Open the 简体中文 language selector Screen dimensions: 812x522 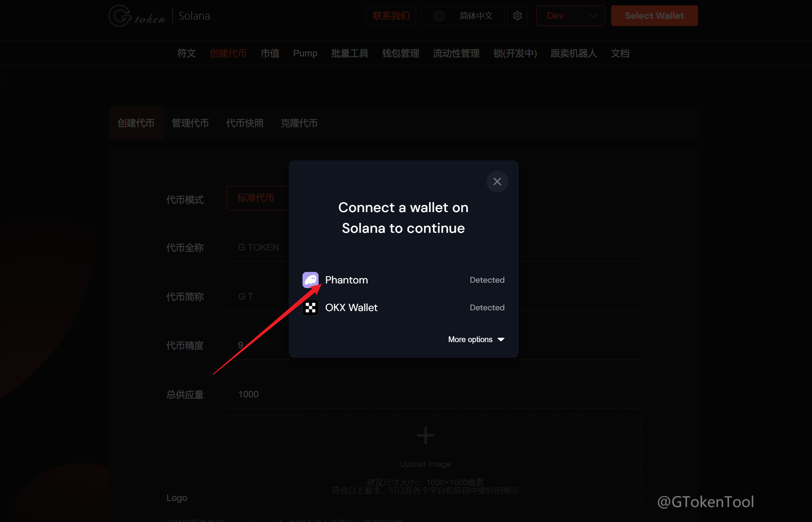476,16
